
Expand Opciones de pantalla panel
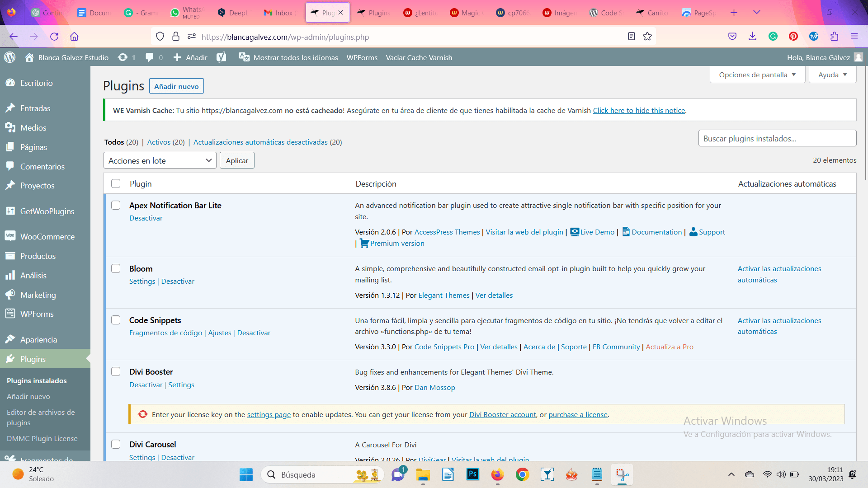758,75
